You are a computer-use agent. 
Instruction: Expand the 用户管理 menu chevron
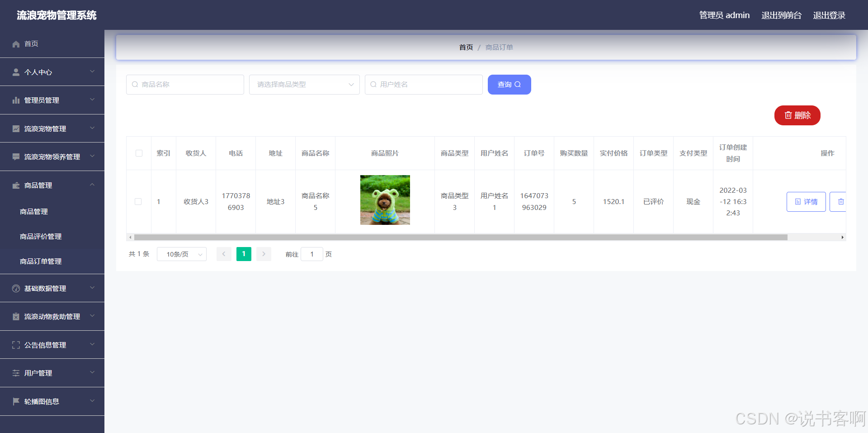(92, 372)
